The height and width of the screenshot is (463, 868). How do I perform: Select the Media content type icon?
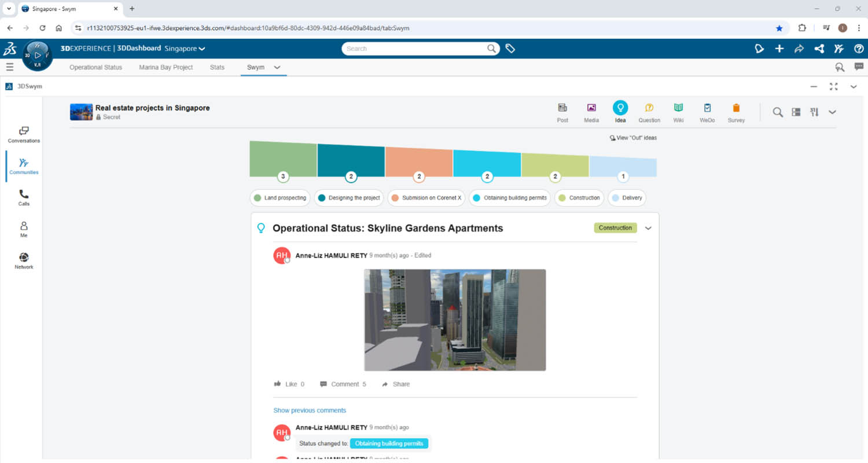(591, 112)
